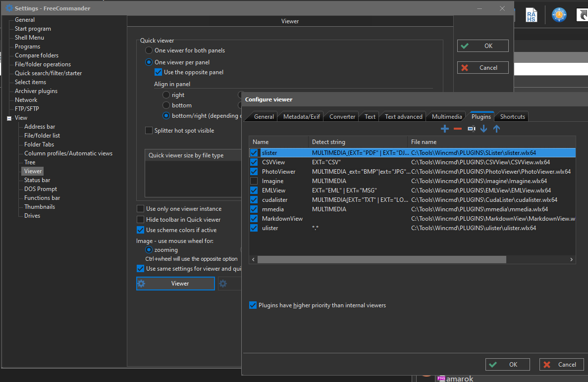Uncheck the PhotoViewer plugin checkbox
Viewport: 588px width, 382px height.
click(x=254, y=172)
